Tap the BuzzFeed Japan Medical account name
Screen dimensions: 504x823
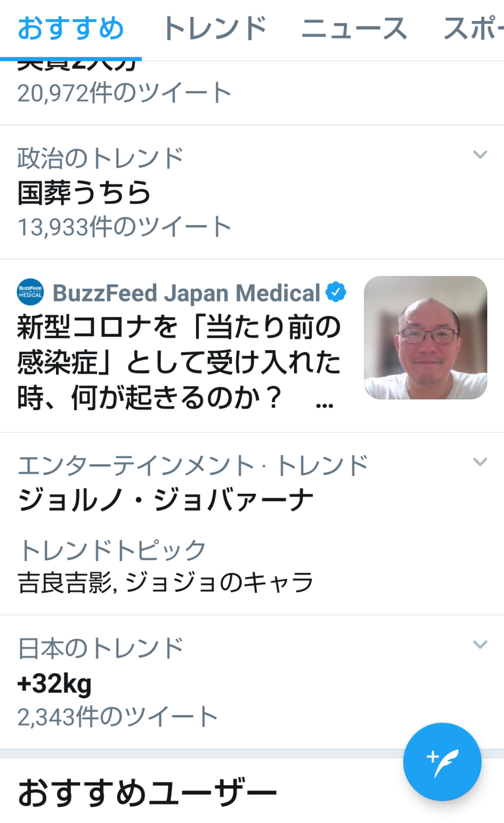point(186,293)
